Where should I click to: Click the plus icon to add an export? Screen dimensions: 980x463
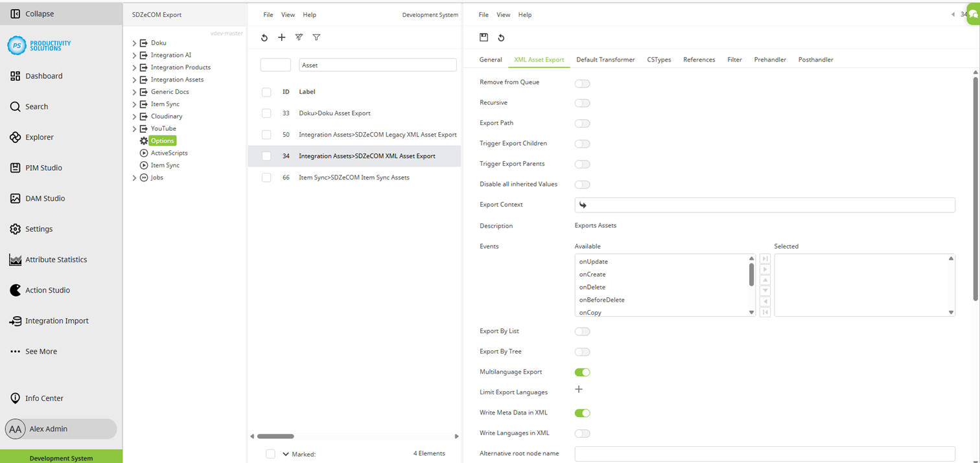click(281, 38)
